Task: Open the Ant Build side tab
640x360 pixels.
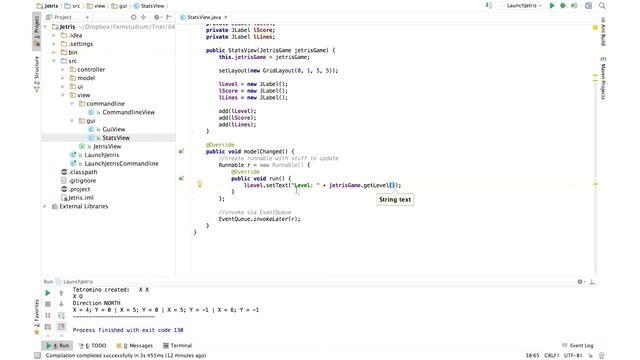Action: (x=603, y=32)
